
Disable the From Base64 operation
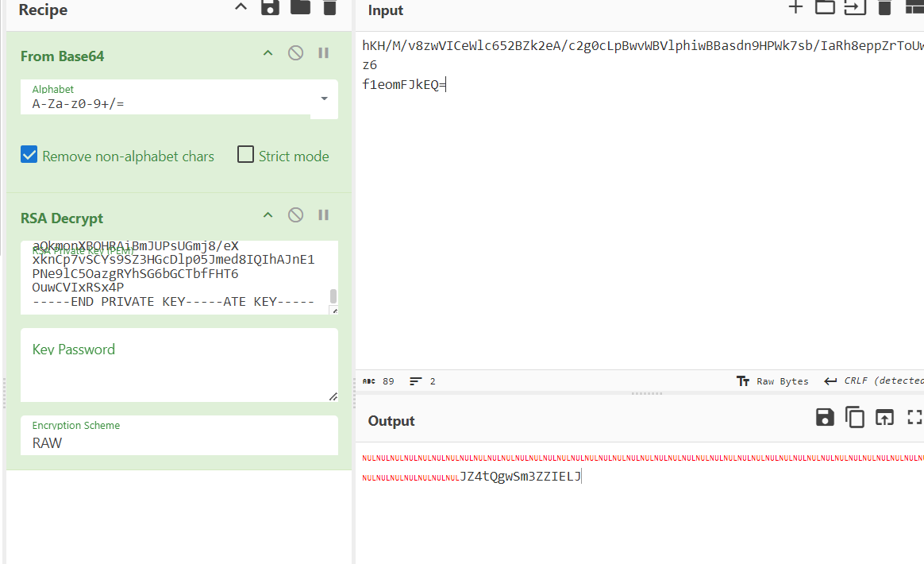[x=296, y=53]
